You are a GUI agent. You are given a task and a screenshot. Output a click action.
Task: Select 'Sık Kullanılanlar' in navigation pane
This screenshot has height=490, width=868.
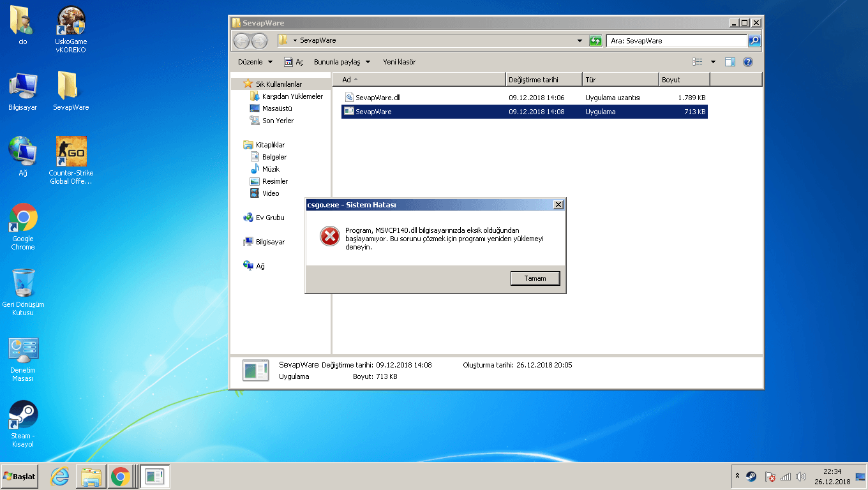click(279, 84)
